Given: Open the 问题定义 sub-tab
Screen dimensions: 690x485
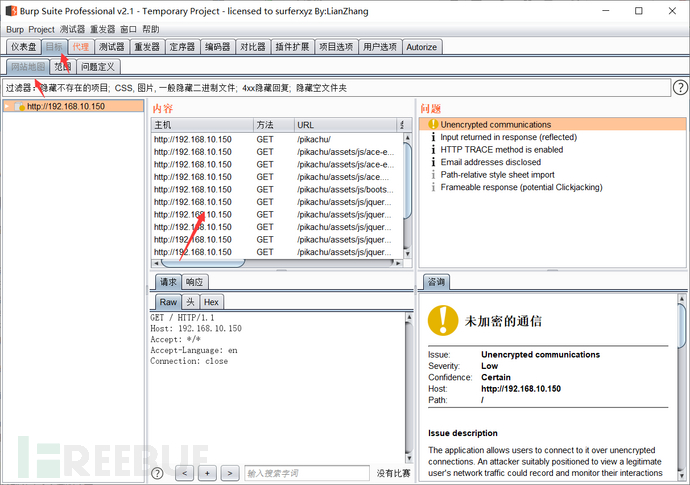Looking at the screenshot, I should pos(98,67).
